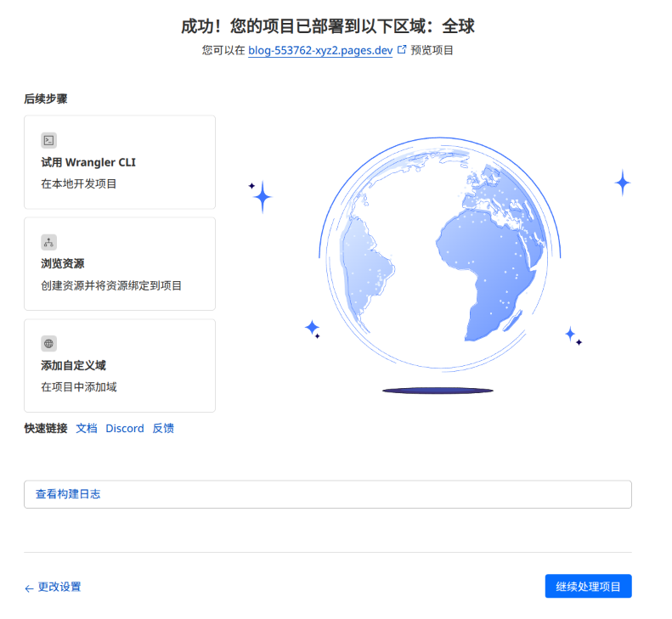The image size is (672, 619).
Task: Click the 后续步骤 section heading
Action: tap(46, 98)
